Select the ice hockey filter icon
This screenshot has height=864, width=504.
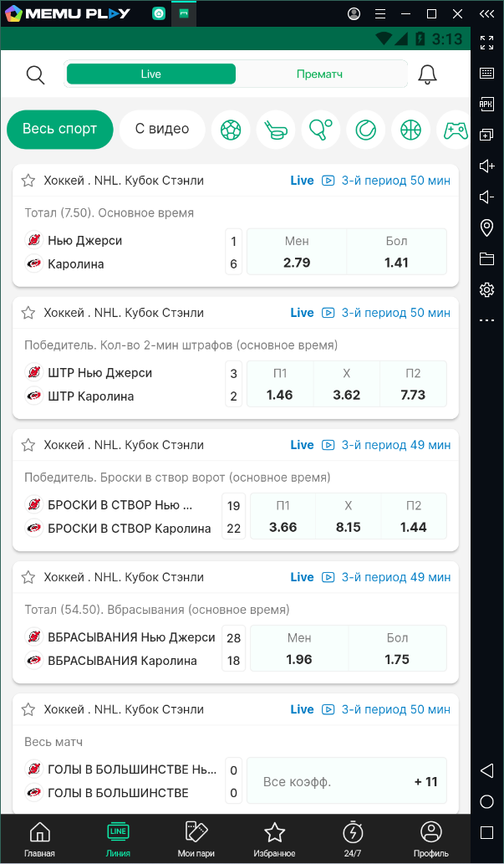click(x=276, y=130)
